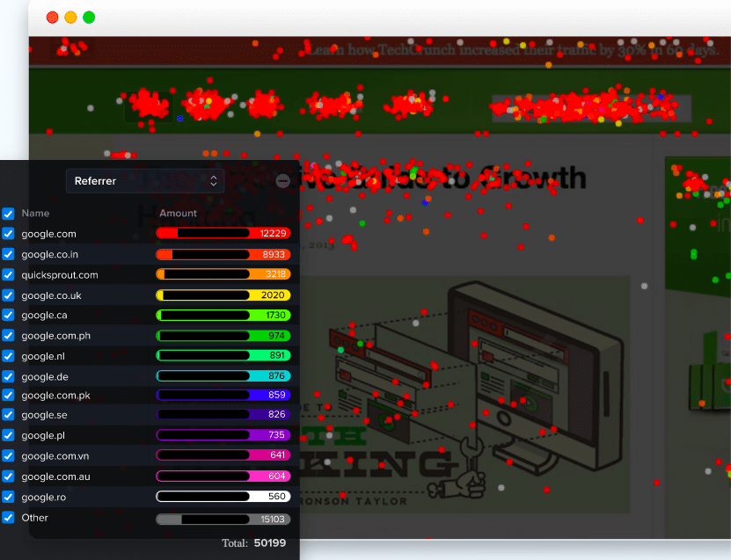This screenshot has height=560, width=731.
Task: Collapse panel with the minus icon
Action: click(282, 181)
